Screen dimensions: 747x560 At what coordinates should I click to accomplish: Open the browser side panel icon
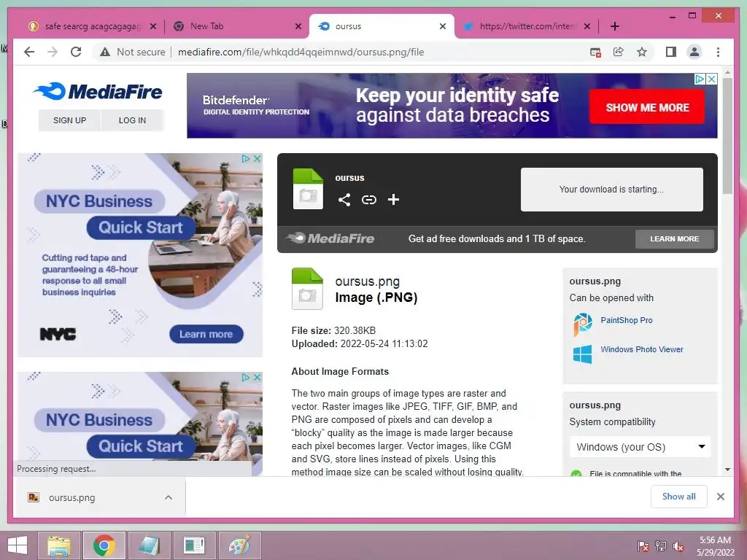coord(671,52)
